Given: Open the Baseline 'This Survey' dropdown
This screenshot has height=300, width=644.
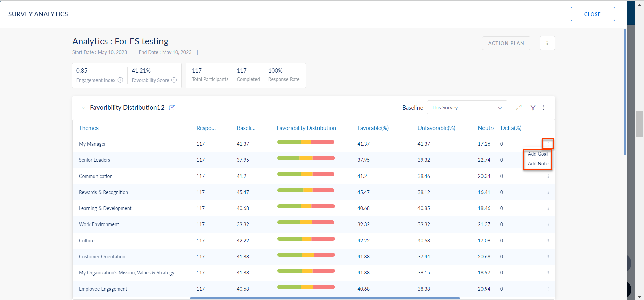Looking at the screenshot, I should coord(467,108).
